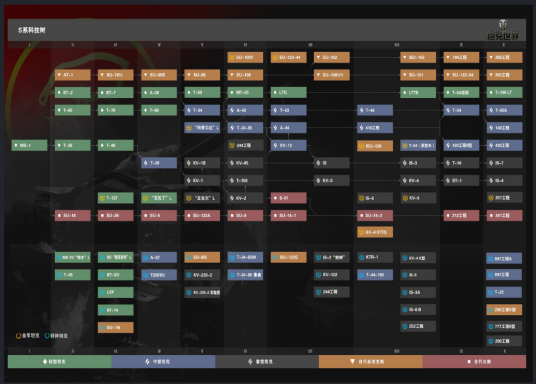Select the KV-2 heavy tank node
This screenshot has height=384, width=536.
tap(245, 198)
